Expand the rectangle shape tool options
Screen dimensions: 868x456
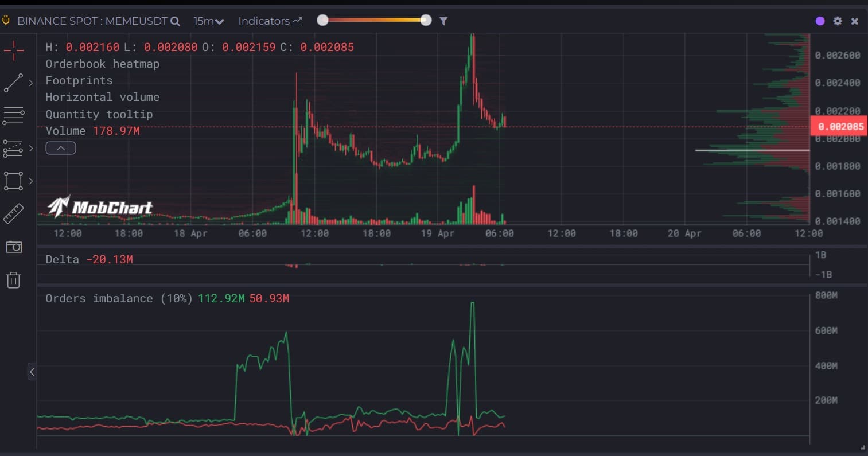31,181
